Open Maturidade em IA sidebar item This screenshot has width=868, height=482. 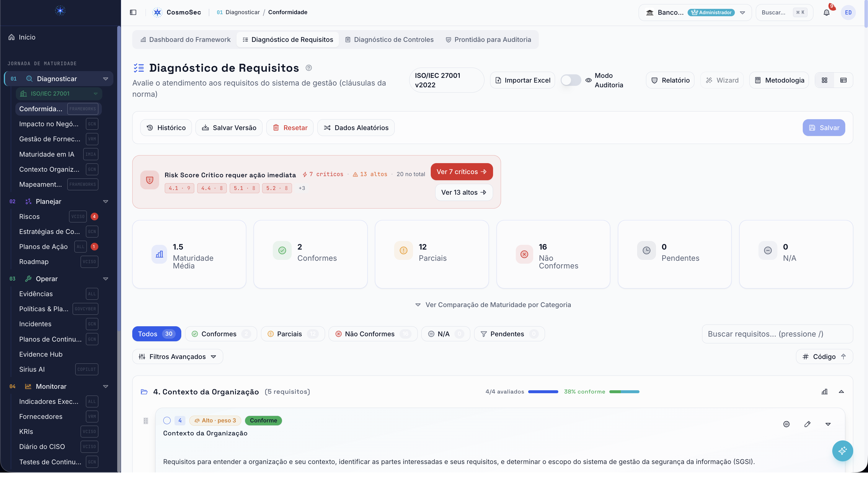59,154
